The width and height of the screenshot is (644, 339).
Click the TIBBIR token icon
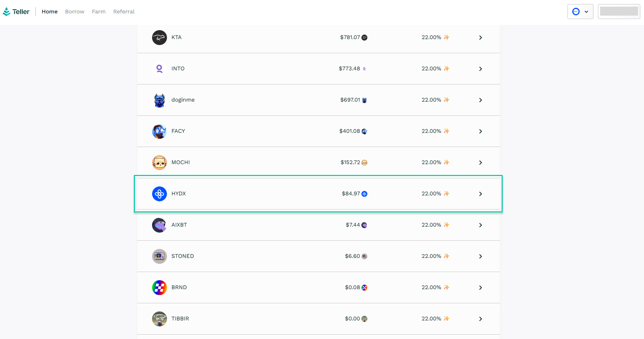pyautogui.click(x=159, y=319)
